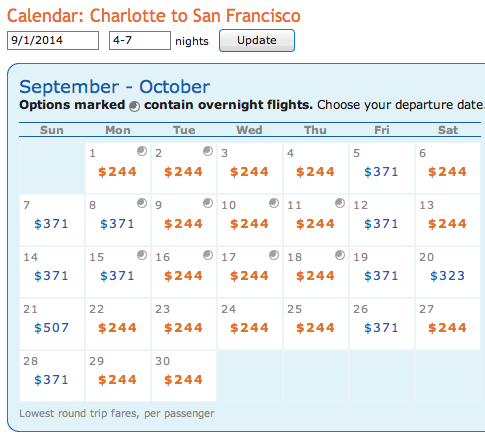The width and height of the screenshot is (485, 438).
Task: Click the overnight flight icon on September 1
Action: (142, 151)
